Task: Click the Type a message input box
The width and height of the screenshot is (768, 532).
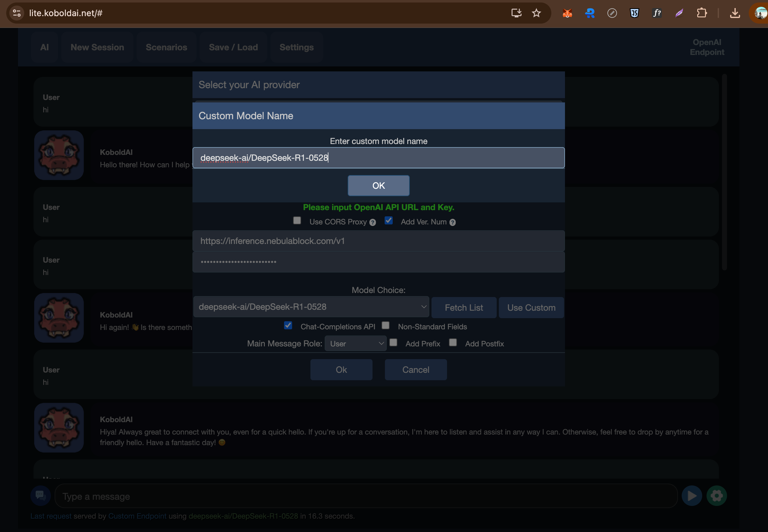Action: coord(366,496)
